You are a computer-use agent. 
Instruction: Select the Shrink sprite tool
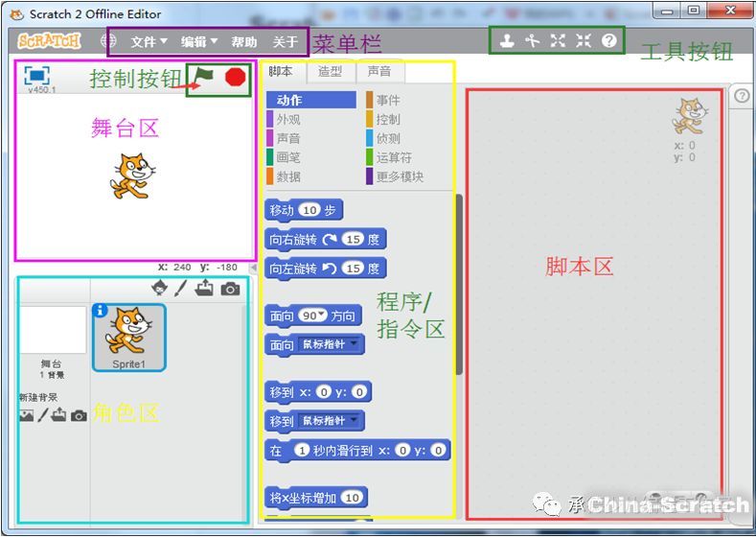pos(583,41)
